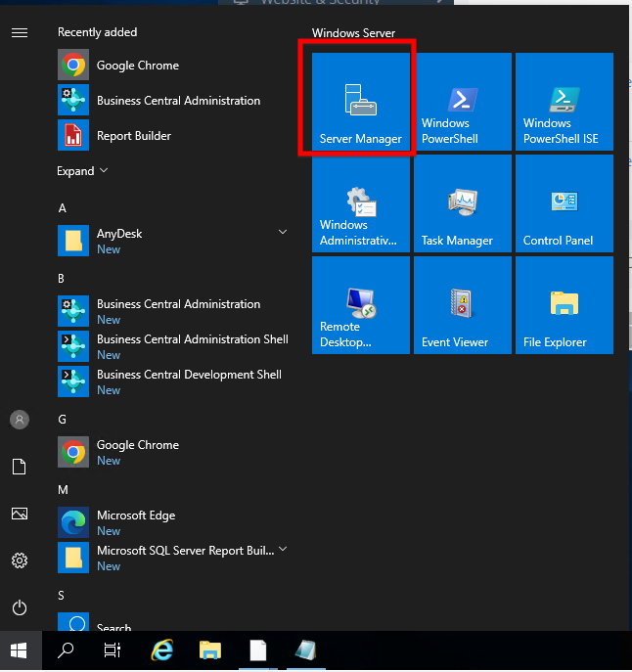Open taskbar Search magnifier
632x672 pixels.
click(x=66, y=650)
